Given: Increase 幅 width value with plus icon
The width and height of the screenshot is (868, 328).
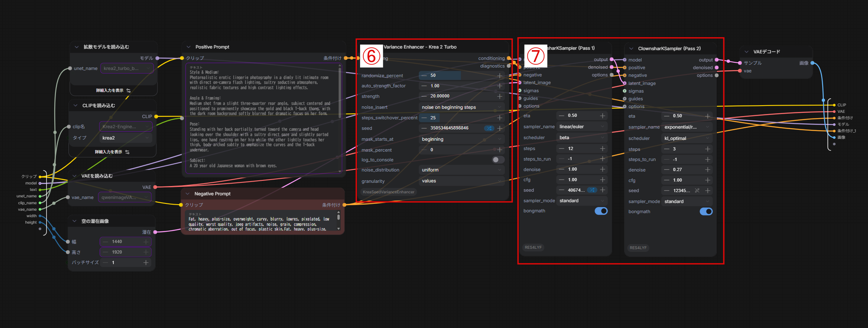Looking at the screenshot, I should click(x=146, y=241).
